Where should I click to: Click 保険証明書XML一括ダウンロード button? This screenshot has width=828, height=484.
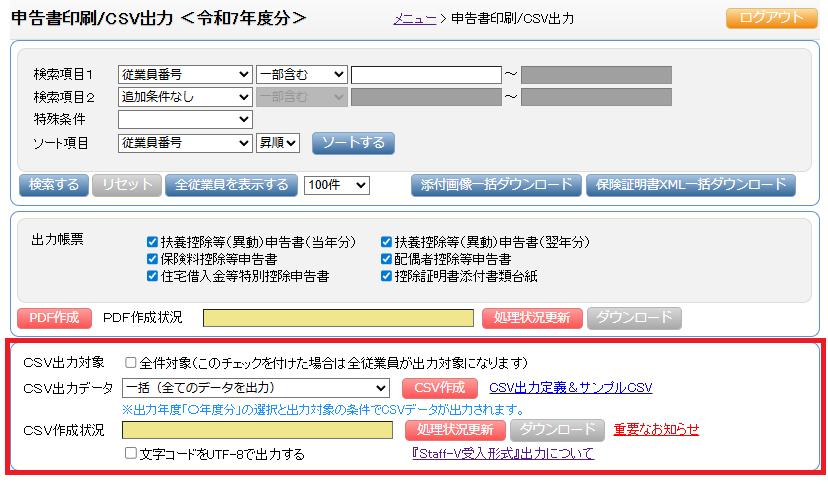point(690,185)
